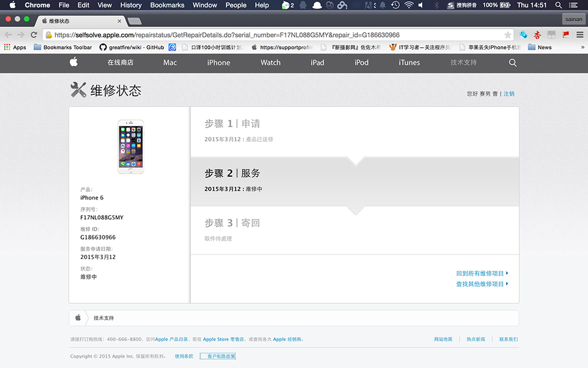Go to iPod in Apple navigation

[362, 63]
